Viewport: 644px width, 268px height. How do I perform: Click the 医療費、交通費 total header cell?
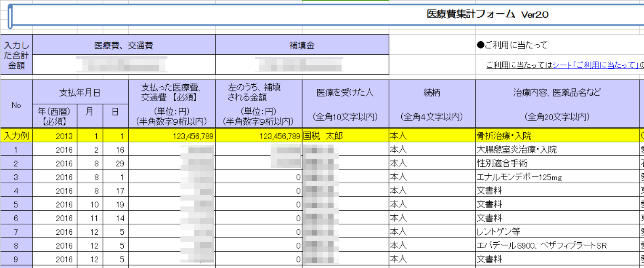click(x=124, y=45)
